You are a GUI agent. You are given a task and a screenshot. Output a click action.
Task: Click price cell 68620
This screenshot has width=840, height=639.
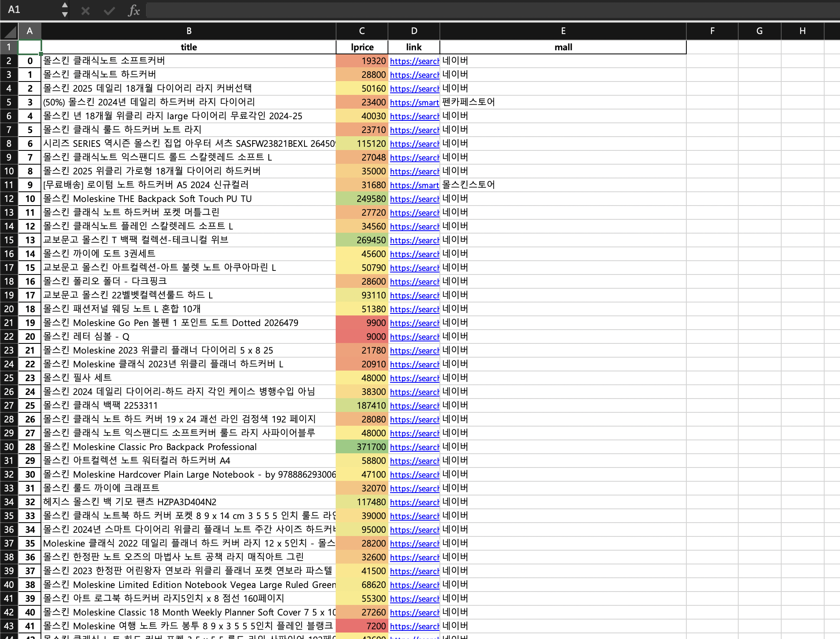[x=362, y=585]
